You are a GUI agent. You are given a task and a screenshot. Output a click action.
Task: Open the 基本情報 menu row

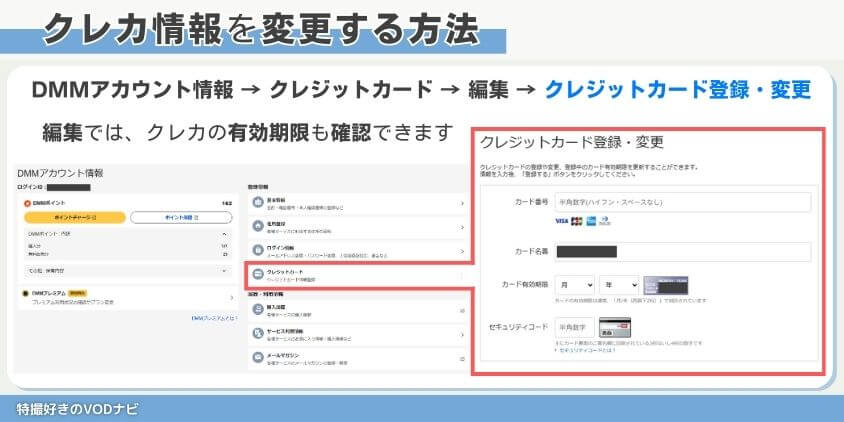(x=358, y=203)
